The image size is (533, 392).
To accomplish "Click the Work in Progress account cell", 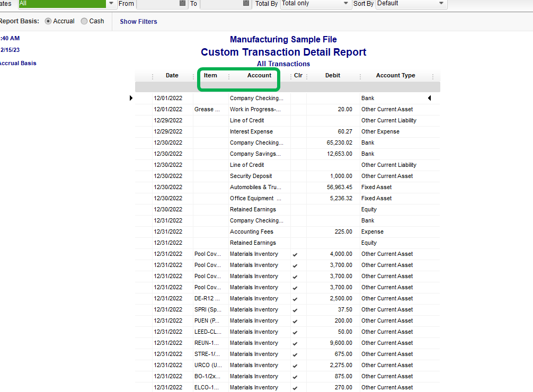I will [x=255, y=109].
